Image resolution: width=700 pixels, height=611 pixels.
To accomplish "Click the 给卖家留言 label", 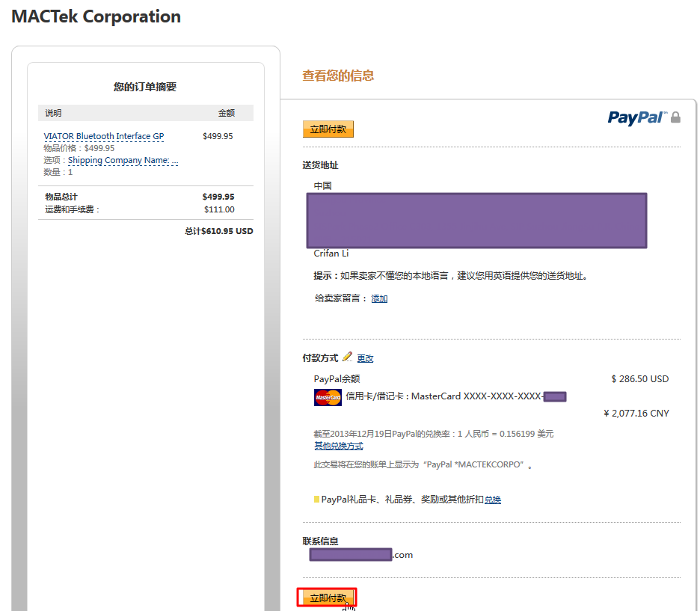I will pos(340,298).
